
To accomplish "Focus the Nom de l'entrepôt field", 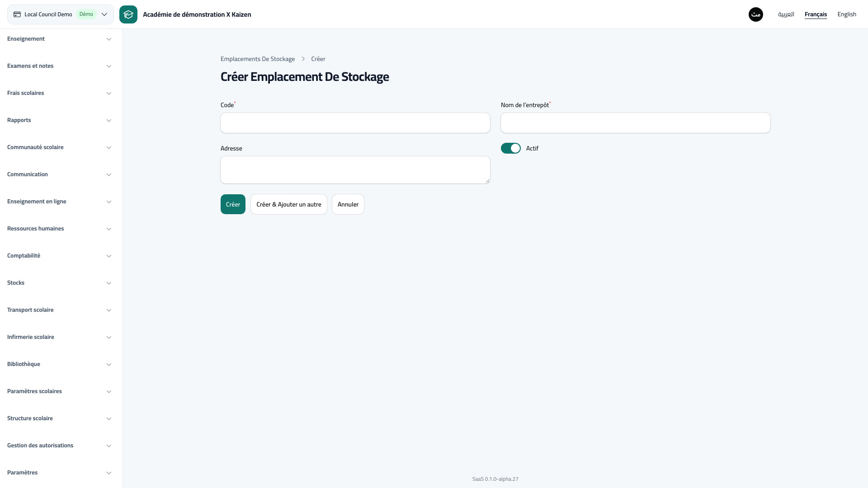I will click(x=636, y=123).
